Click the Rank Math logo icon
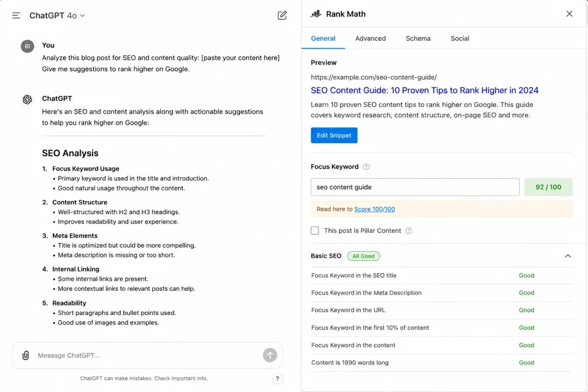This screenshot has height=392, width=588. click(316, 14)
